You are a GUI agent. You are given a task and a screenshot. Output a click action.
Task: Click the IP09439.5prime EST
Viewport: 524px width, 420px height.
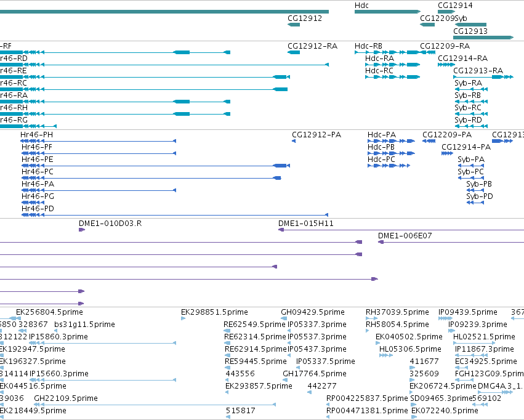click(x=445, y=318)
